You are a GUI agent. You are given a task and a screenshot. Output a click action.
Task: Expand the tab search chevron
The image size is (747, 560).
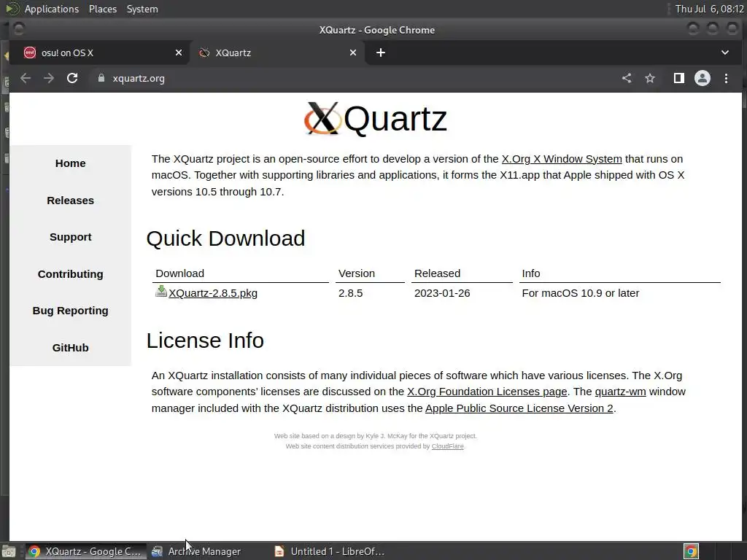[x=724, y=52]
